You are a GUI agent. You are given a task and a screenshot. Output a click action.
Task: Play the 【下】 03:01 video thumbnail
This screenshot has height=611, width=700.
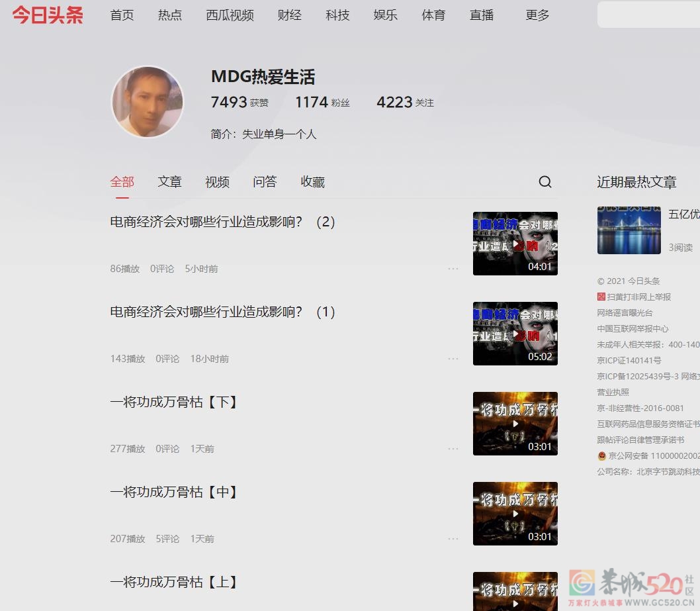click(x=515, y=424)
